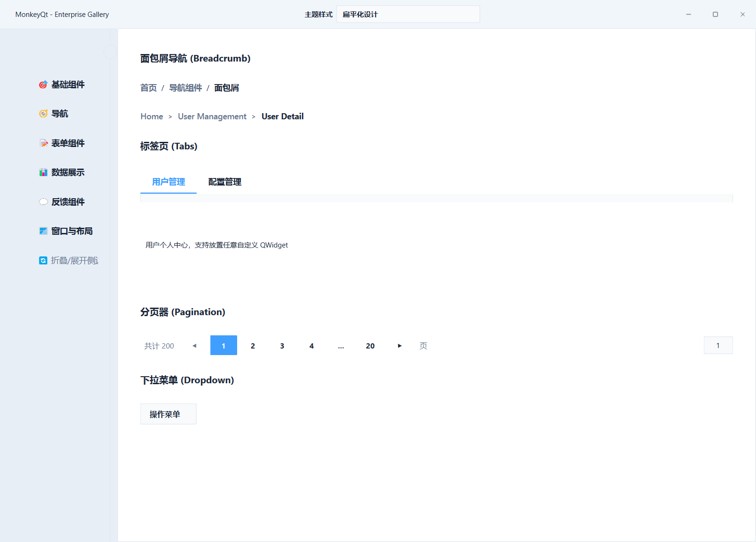The image size is (756, 542).
Task: Click the page jump input field
Action: (718, 345)
